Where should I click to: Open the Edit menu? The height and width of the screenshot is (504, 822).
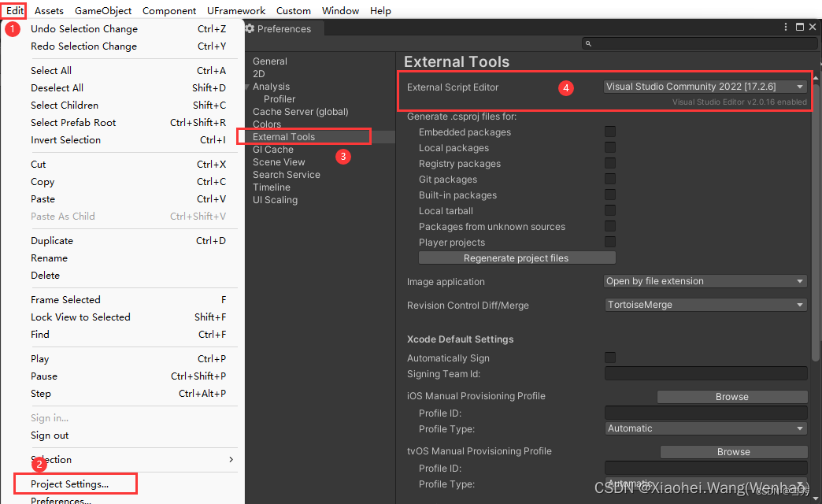click(x=15, y=10)
